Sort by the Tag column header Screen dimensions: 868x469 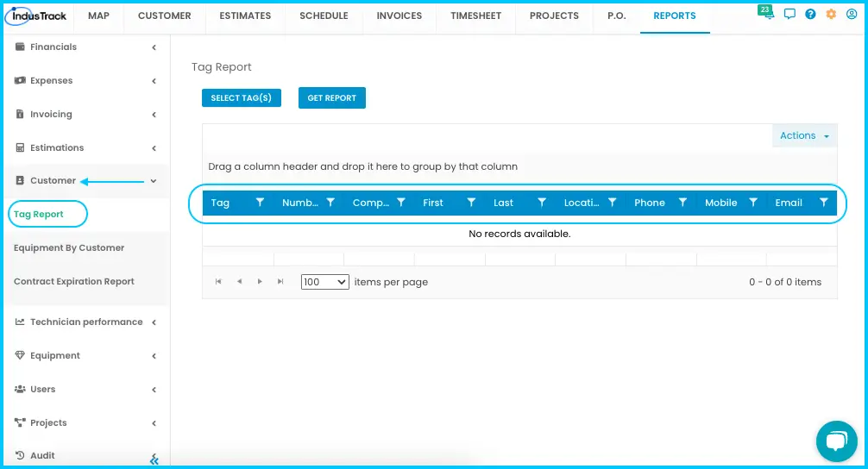[220, 203]
